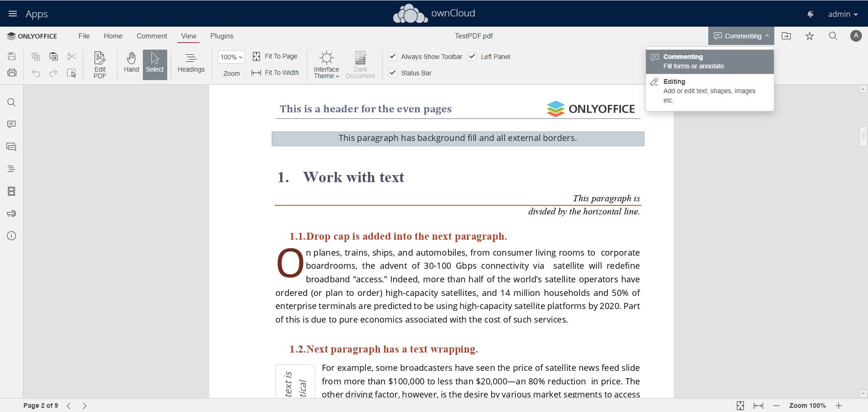Open the admin user menu

tap(843, 14)
